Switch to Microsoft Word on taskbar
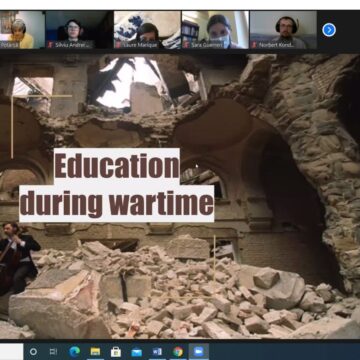 click(157, 352)
